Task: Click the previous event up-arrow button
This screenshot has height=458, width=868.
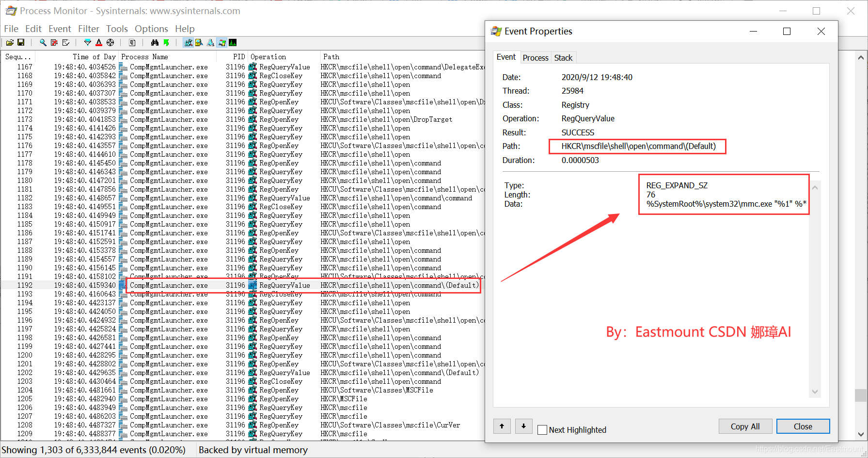Action: click(502, 426)
